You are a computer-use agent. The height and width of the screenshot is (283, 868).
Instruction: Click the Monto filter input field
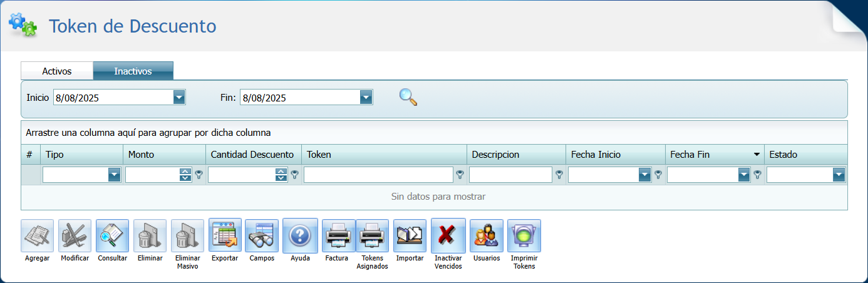(153, 175)
